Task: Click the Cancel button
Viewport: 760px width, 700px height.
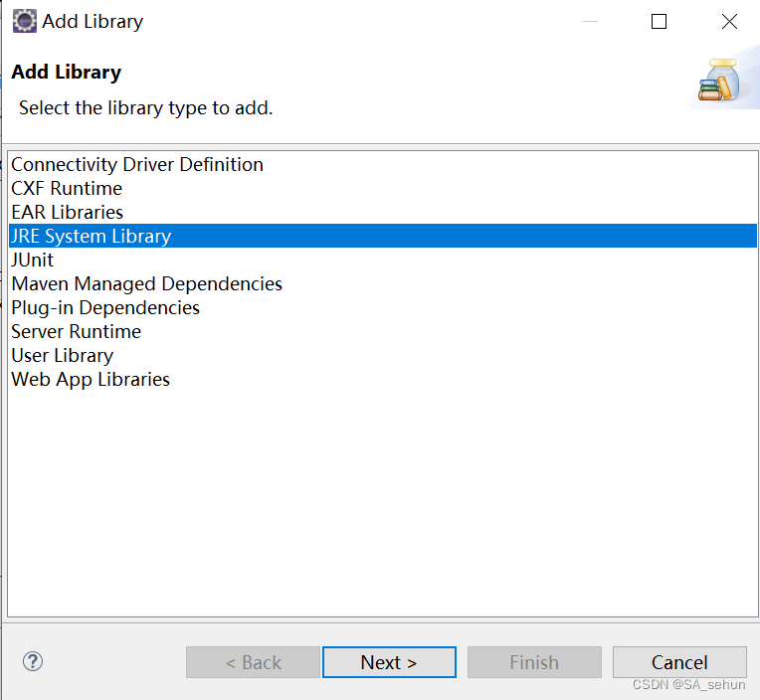Action: tap(679, 662)
